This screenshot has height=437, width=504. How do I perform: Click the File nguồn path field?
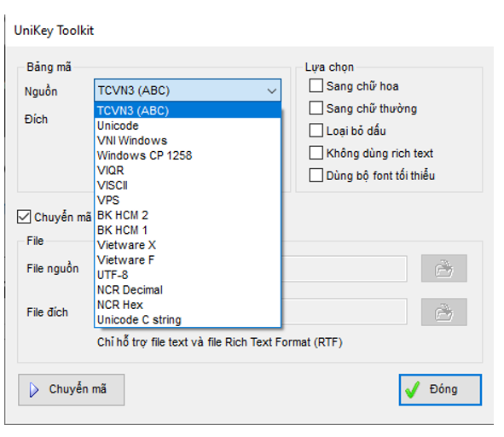click(344, 269)
